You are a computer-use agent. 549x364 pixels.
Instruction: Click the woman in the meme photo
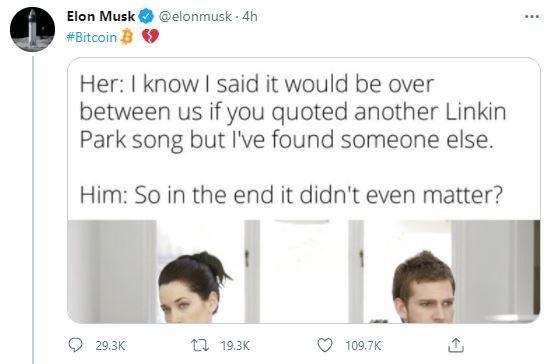[x=191, y=288]
